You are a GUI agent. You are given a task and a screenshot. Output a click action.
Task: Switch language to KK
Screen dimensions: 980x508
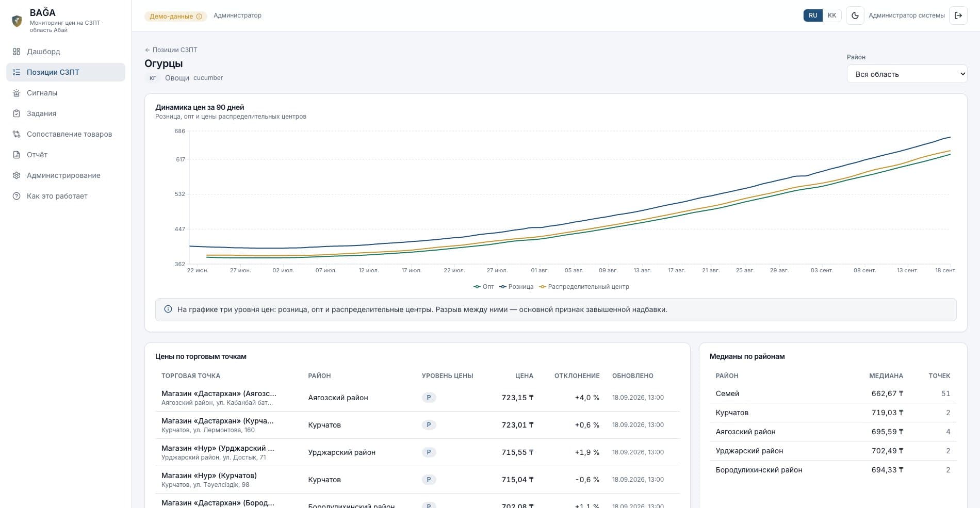(832, 15)
